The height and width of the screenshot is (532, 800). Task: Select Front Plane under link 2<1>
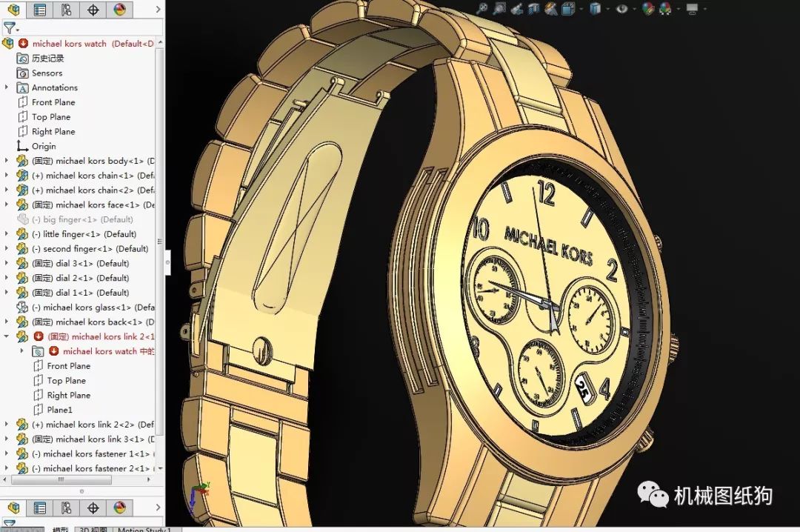[x=61, y=366]
